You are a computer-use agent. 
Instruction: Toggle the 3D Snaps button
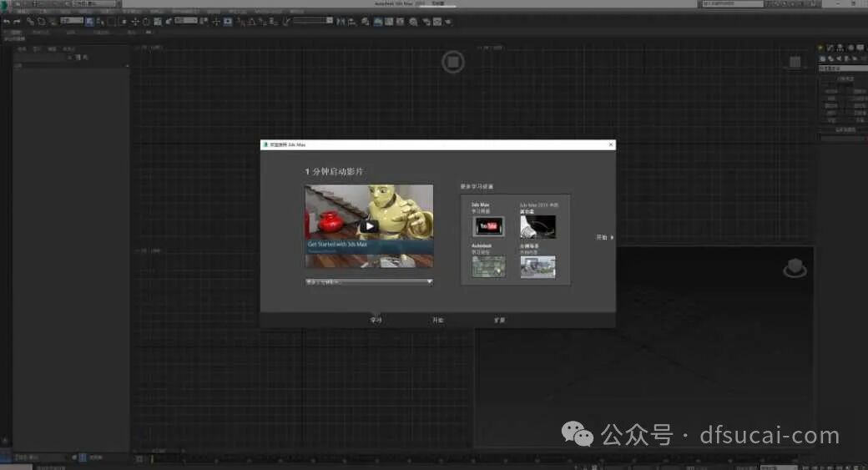click(241, 22)
